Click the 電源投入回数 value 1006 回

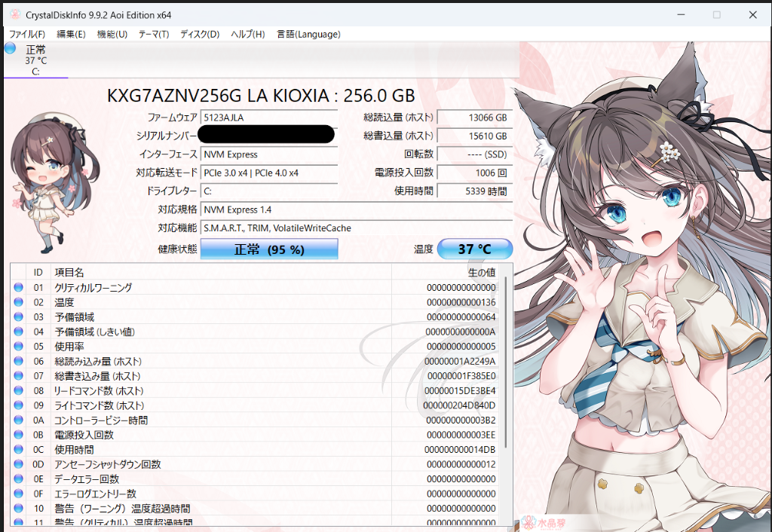tap(475, 173)
